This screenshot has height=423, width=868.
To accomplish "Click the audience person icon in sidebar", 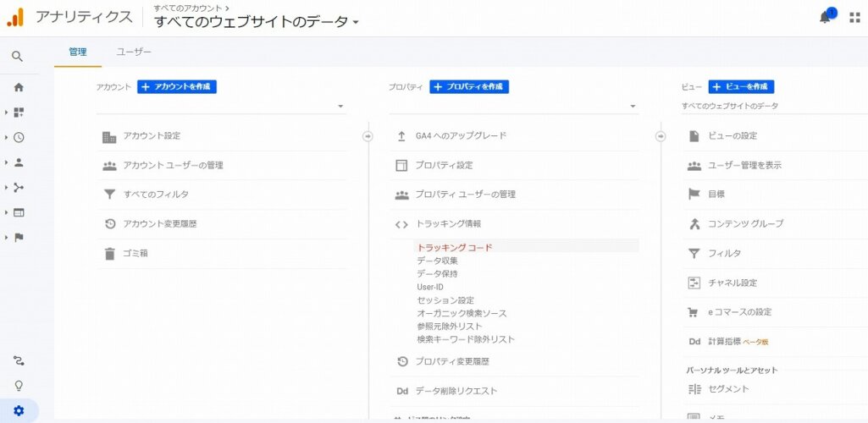I will click(x=19, y=162).
